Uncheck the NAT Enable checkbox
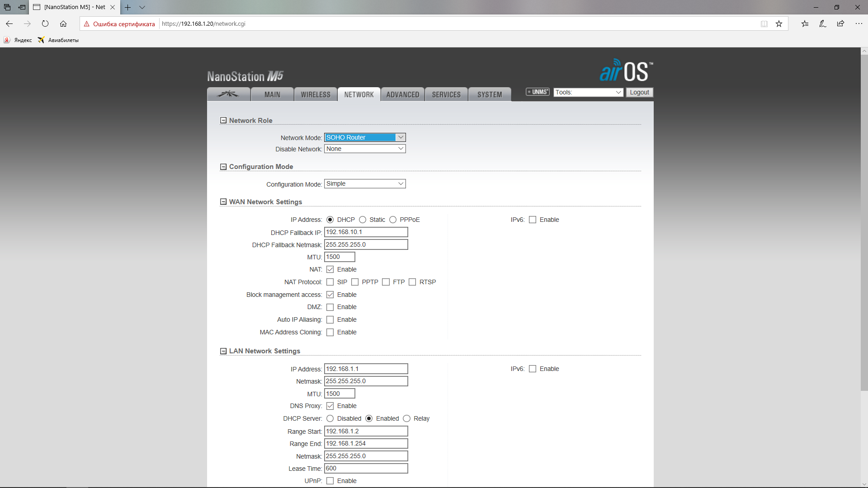The image size is (868, 488). (x=330, y=270)
